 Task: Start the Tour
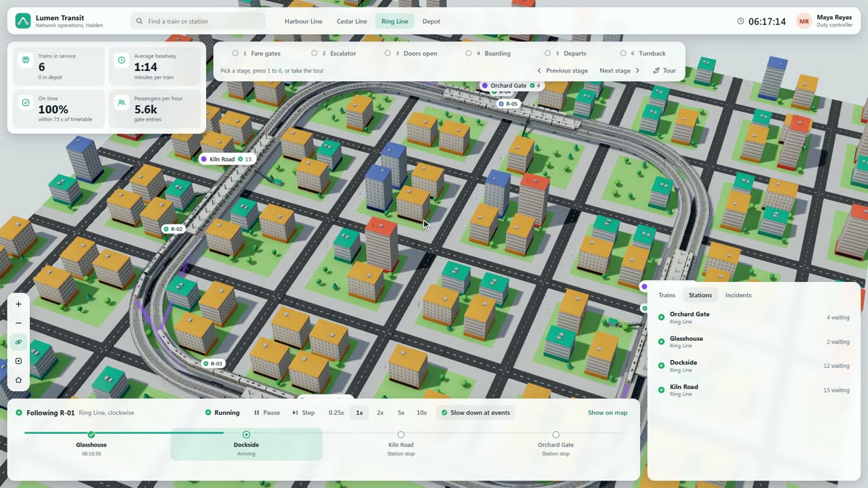pyautogui.click(x=665, y=70)
